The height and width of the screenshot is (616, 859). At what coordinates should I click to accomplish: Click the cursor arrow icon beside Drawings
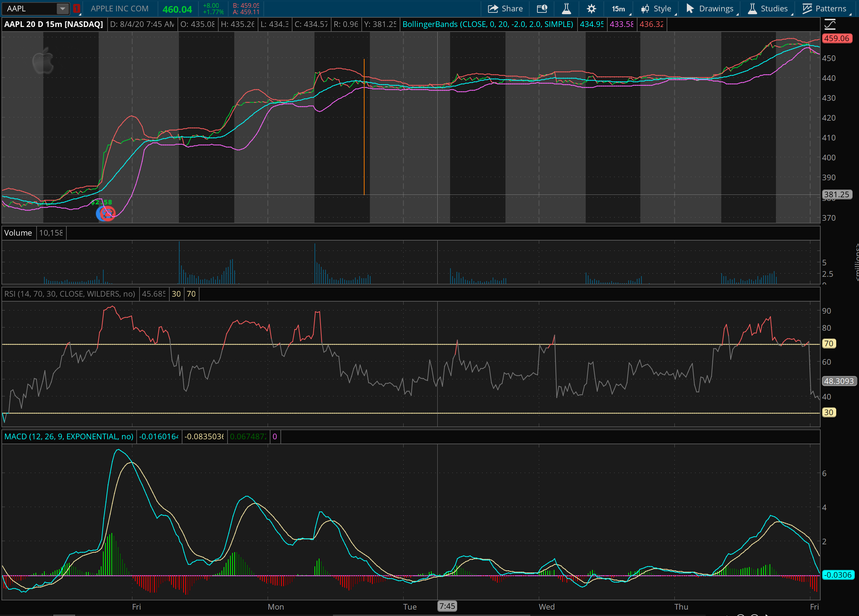[690, 9]
